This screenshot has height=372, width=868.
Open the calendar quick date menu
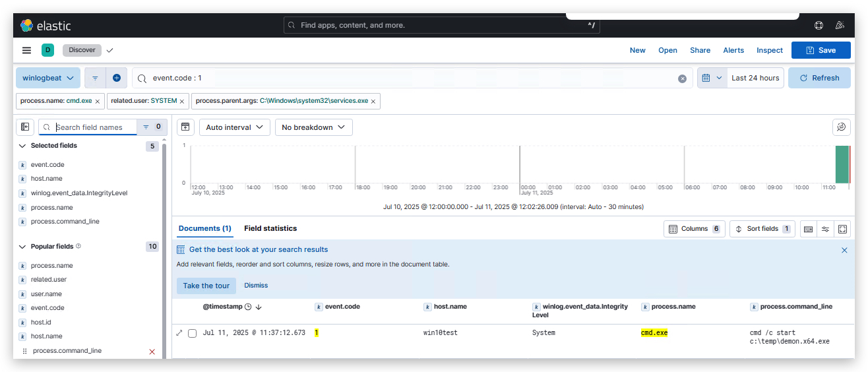tap(712, 78)
